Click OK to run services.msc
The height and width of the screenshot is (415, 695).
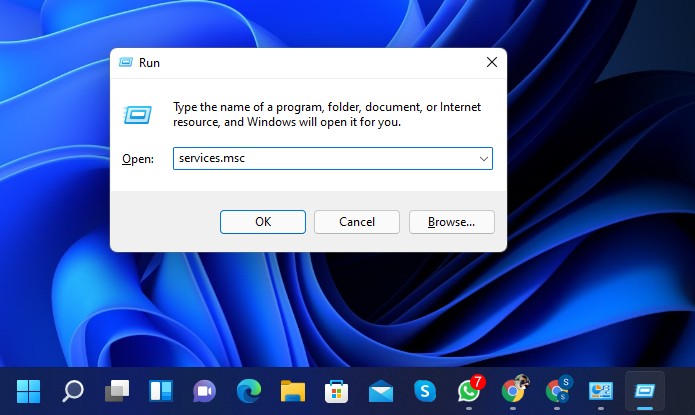[x=263, y=222]
